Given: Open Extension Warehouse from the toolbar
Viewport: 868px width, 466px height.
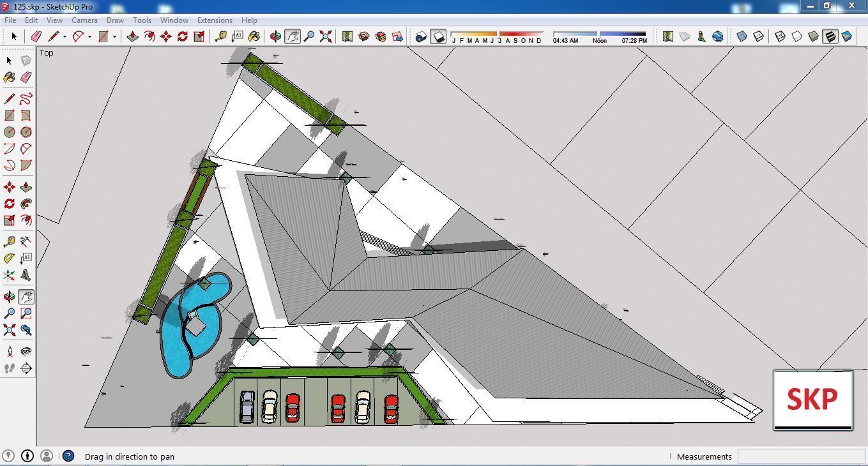Looking at the screenshot, I should click(381, 36).
